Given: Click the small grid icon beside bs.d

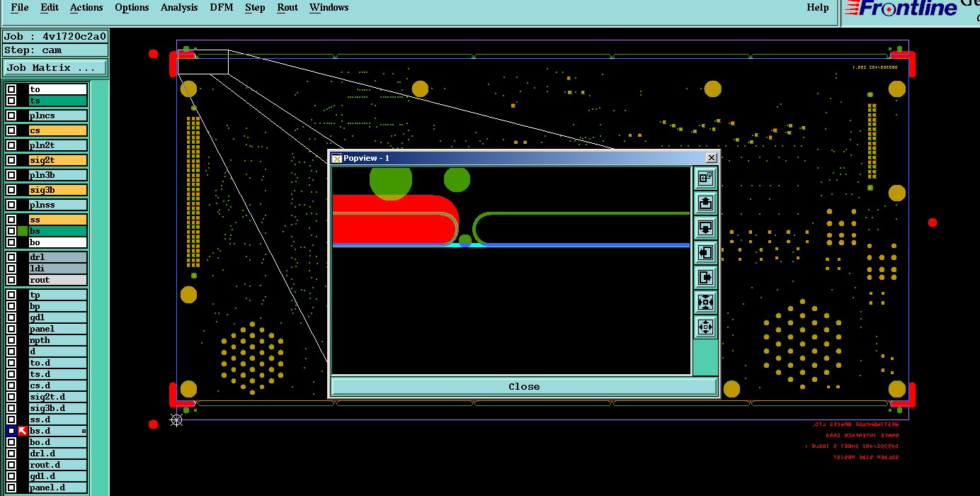Looking at the screenshot, I should click(84, 431).
